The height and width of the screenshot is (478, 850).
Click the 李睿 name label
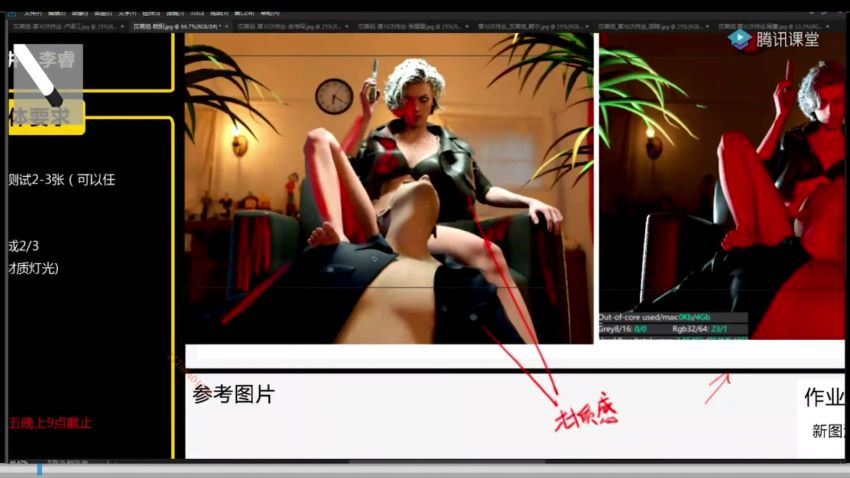click(x=57, y=60)
